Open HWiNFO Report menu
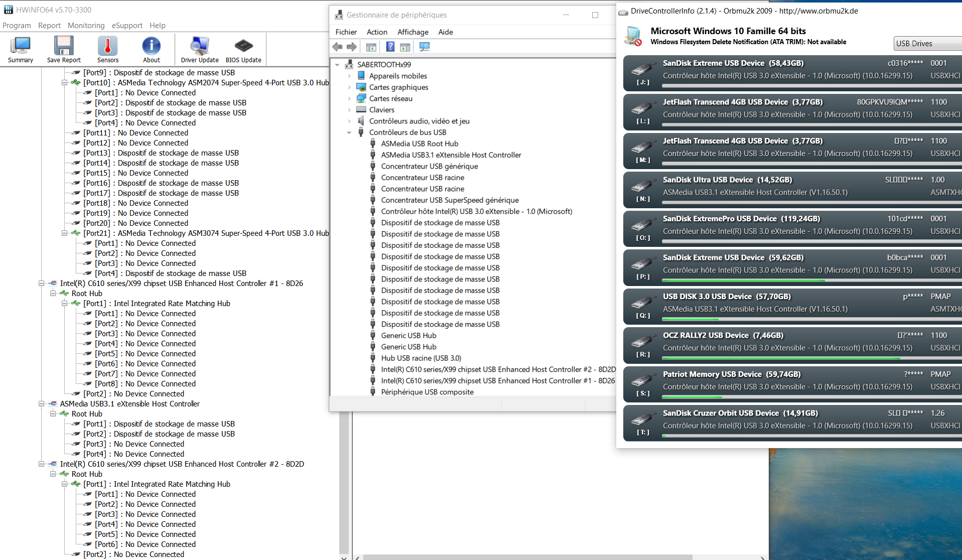Screen dimensions: 962x560 pyautogui.click(x=49, y=26)
